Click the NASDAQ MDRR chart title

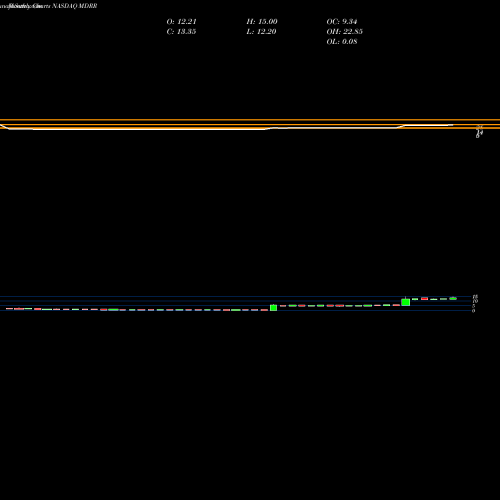75,6
